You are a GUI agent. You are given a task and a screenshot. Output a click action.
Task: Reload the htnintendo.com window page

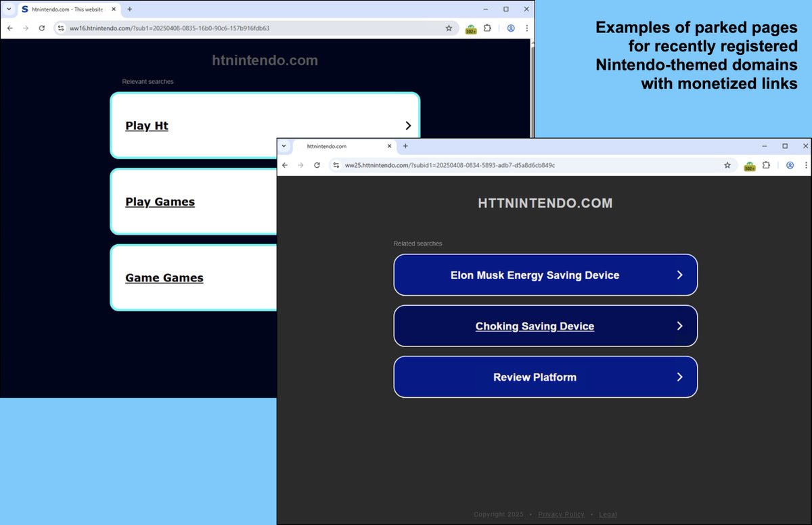click(42, 28)
